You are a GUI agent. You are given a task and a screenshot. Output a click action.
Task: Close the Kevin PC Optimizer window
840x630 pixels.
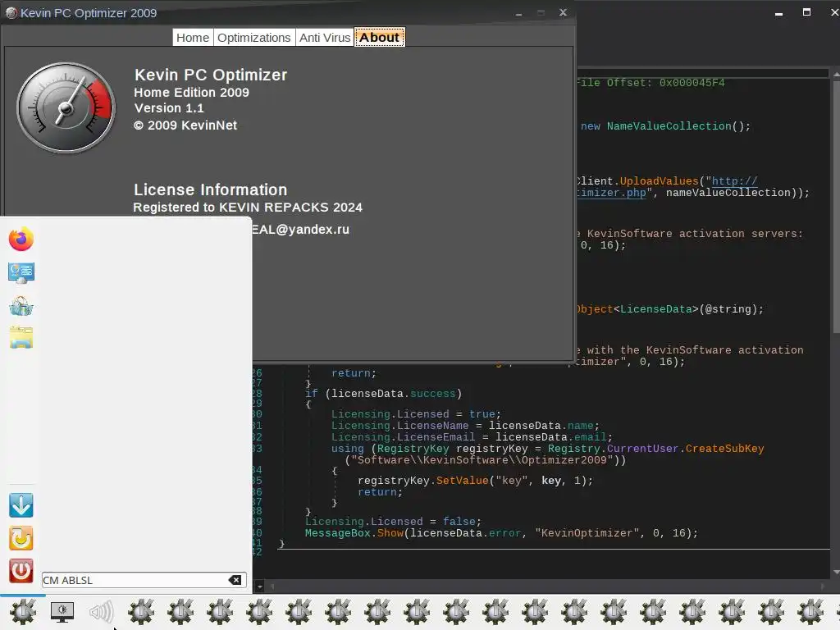pyautogui.click(x=563, y=12)
